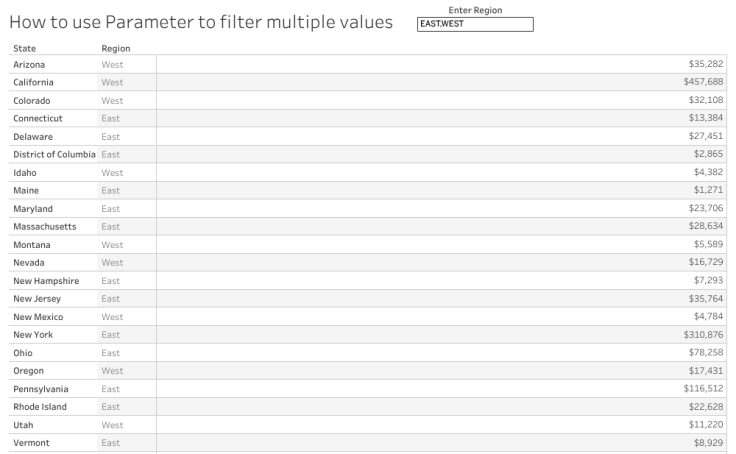Select the Massachusetts row label
The width and height of the screenshot is (736, 454).
point(44,227)
